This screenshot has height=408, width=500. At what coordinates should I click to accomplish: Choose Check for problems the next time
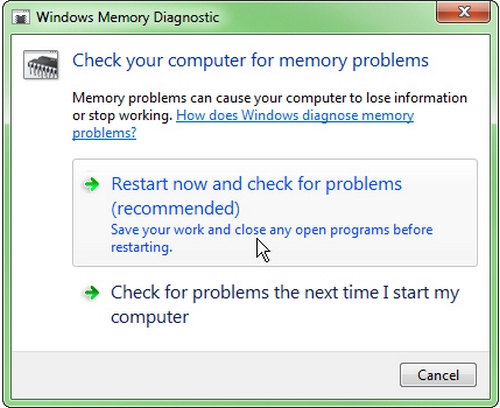click(275, 304)
